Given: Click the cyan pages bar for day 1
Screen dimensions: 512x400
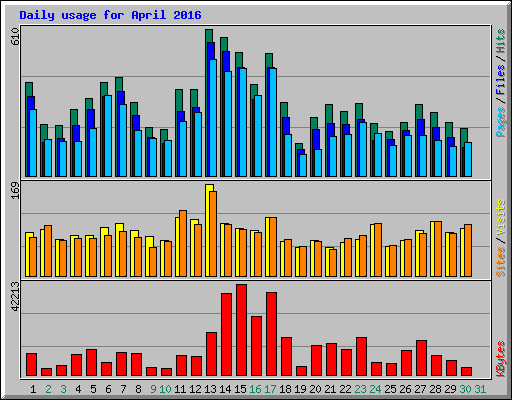Looking at the screenshot, I should (x=33, y=143).
